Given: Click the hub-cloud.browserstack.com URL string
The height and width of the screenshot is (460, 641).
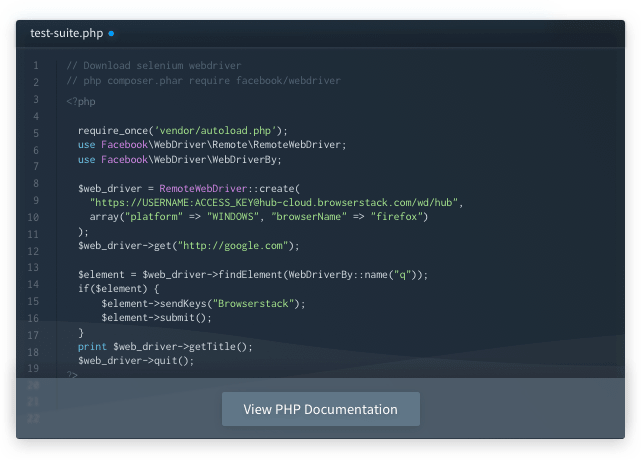Looking at the screenshot, I should click(x=274, y=202).
